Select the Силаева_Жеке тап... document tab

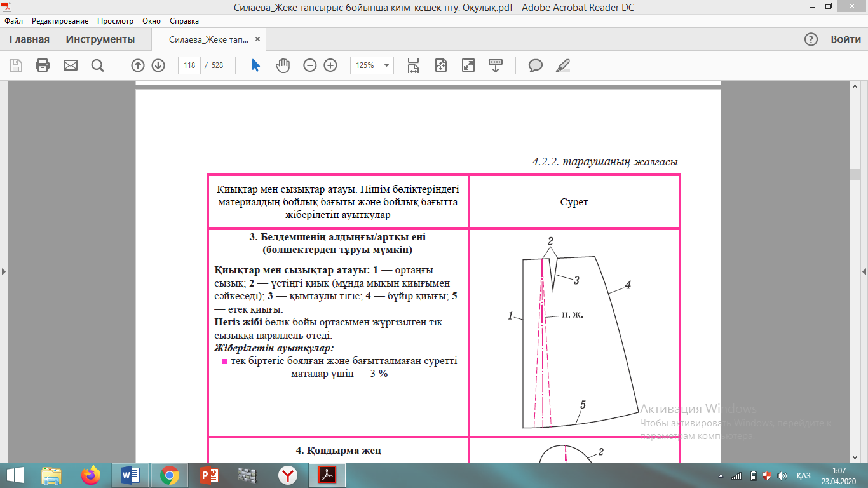click(208, 39)
